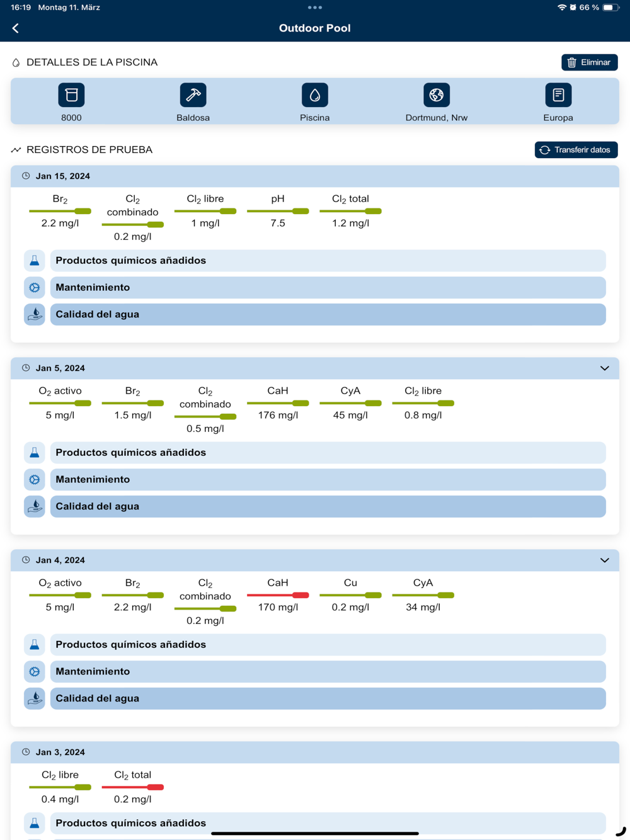Open the three-dot multitasking menu at top
Viewport: 630px width, 840px height.
tap(315, 8)
